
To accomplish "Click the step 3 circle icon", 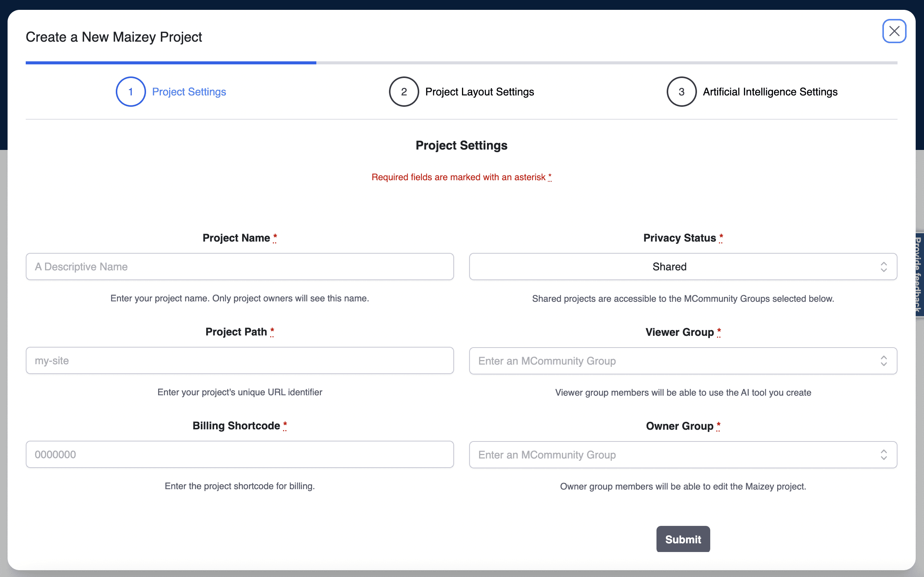I will click(681, 92).
